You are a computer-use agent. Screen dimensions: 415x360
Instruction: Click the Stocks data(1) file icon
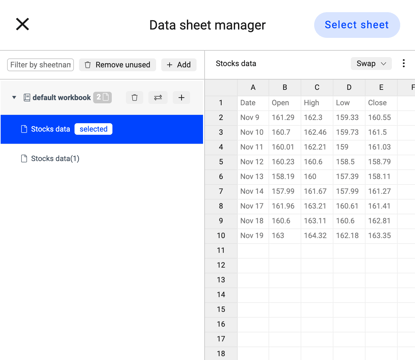tap(24, 159)
